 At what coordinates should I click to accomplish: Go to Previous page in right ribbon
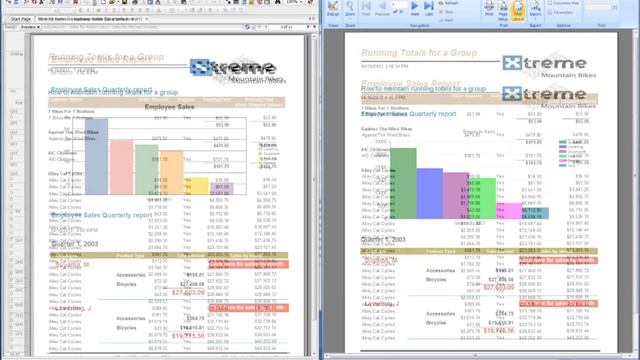click(382, 9)
